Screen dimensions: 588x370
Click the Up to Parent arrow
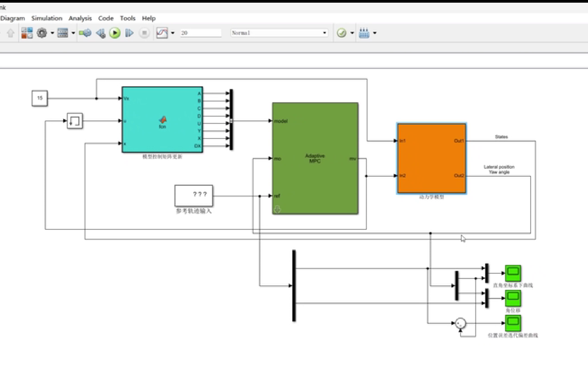pos(11,33)
